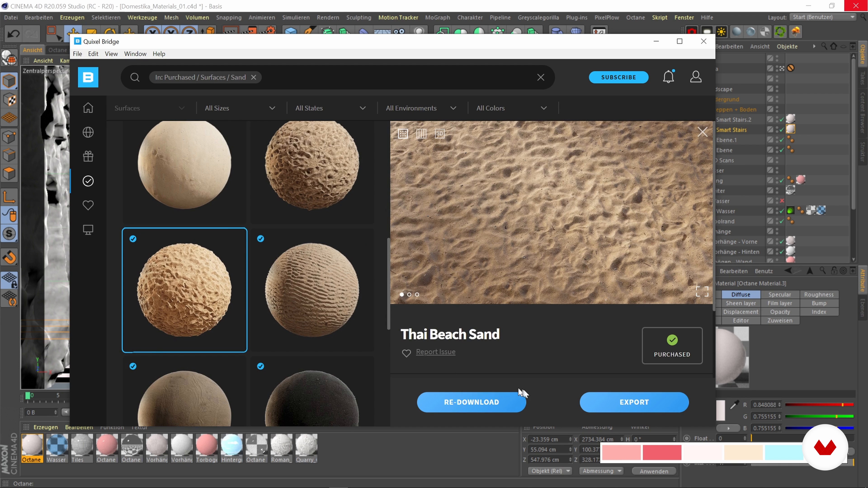
Task: Remove the Purchased / Surfaces / Sand filter tag
Action: [254, 77]
